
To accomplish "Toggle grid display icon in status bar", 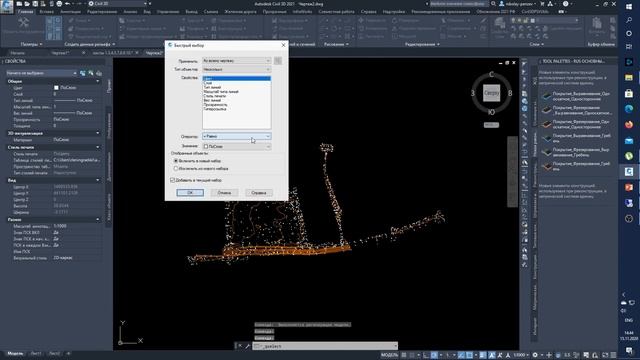I will [404, 355].
